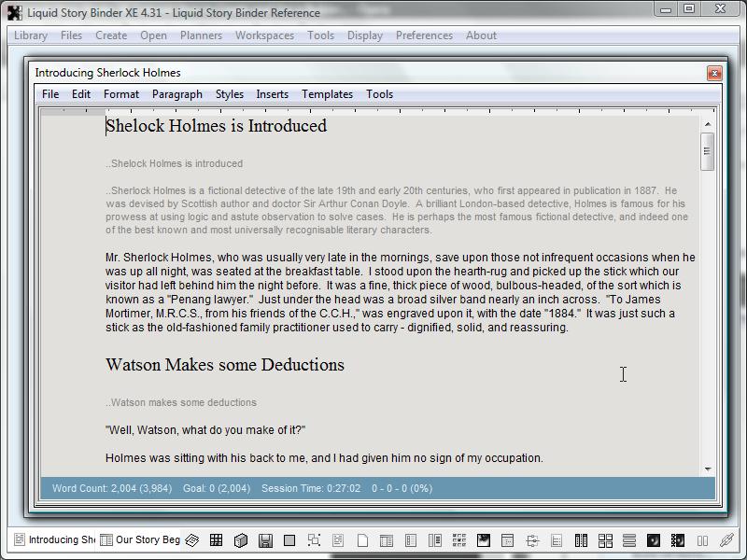Screen dimensions: 747x560
Task: Open the Preferences menu
Action: tap(424, 35)
